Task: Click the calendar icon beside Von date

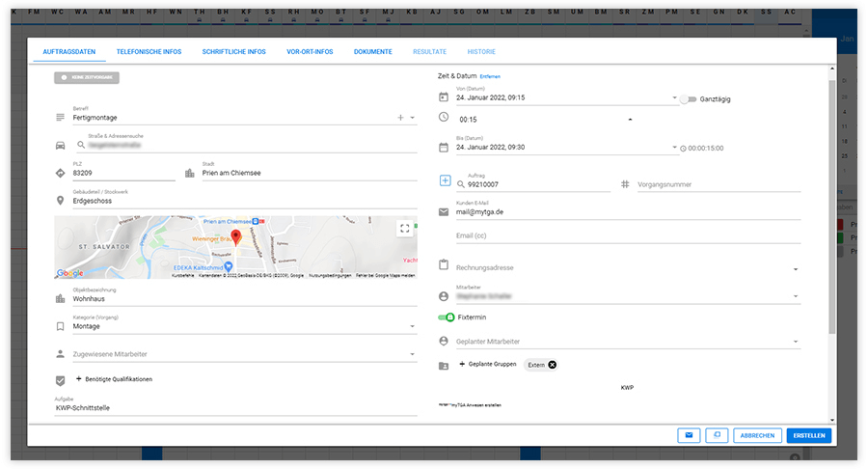Action: tap(444, 97)
